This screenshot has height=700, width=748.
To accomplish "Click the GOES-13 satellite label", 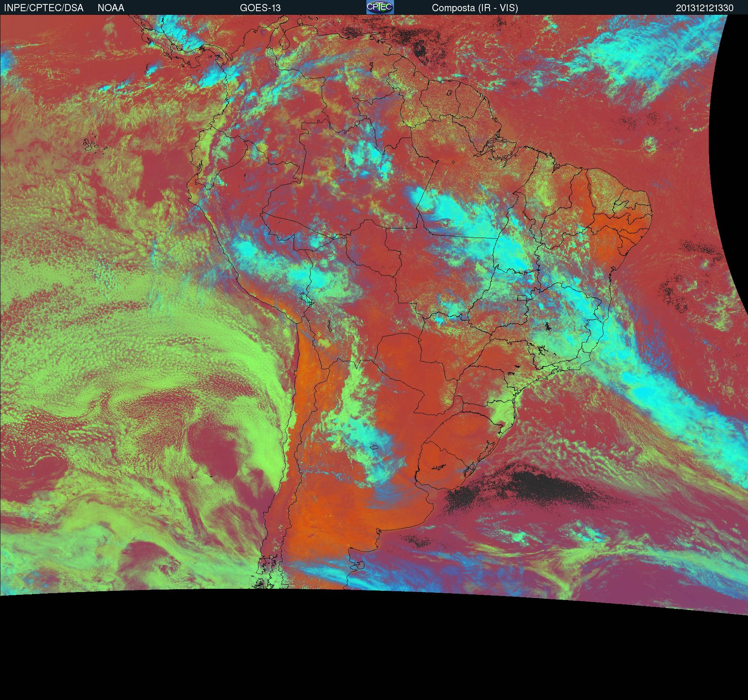I will pos(260,8).
